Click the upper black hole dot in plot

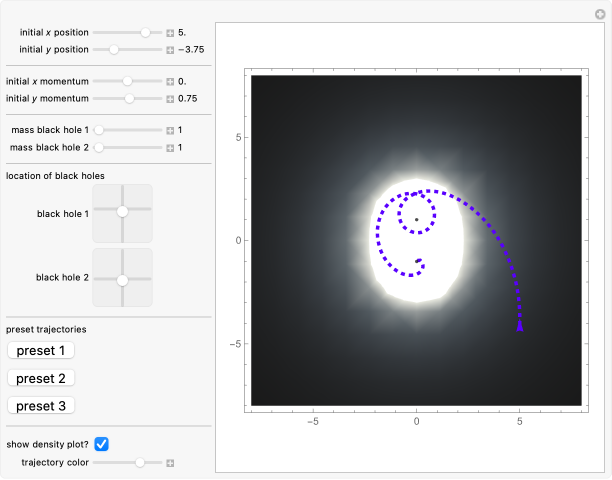tap(417, 219)
